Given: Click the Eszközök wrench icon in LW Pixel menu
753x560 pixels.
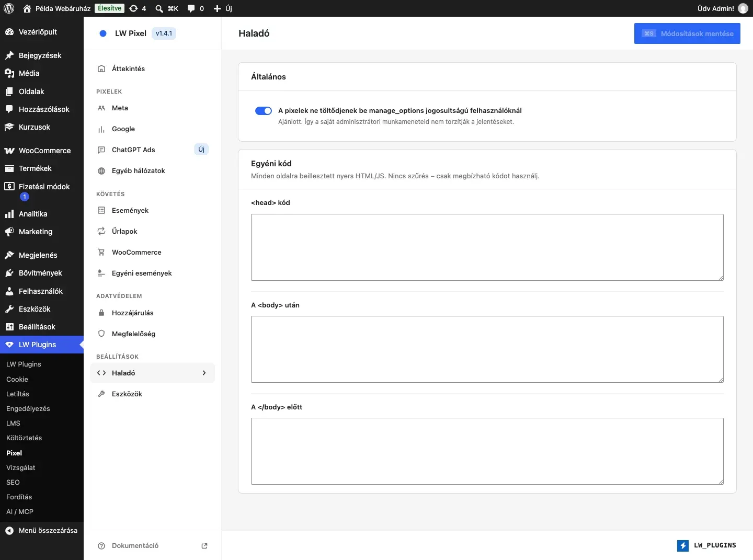Looking at the screenshot, I should click(x=101, y=394).
